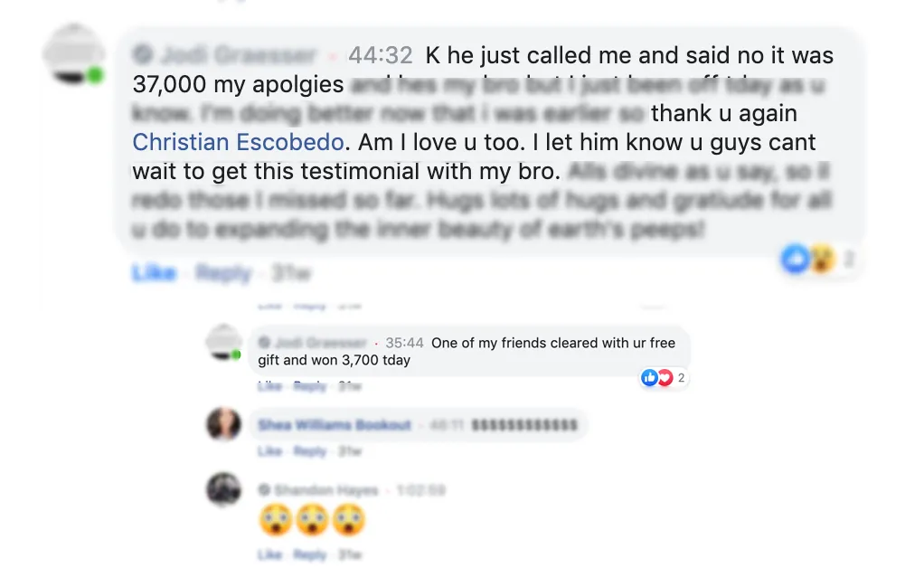Click the 44:32 video timestamp
924x568 pixels.
[380, 55]
